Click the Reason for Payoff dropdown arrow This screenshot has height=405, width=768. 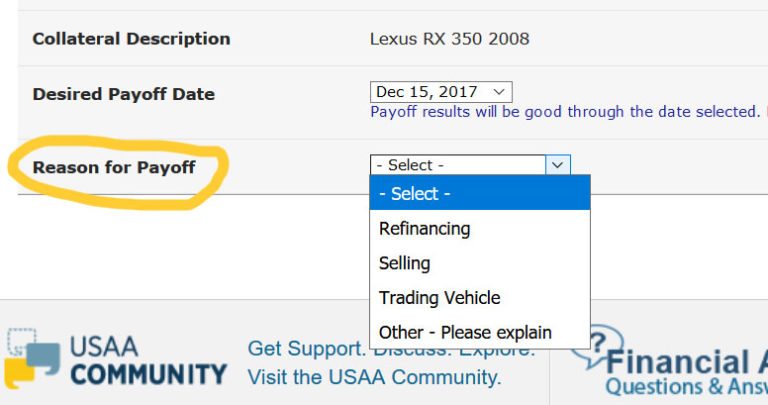558,165
